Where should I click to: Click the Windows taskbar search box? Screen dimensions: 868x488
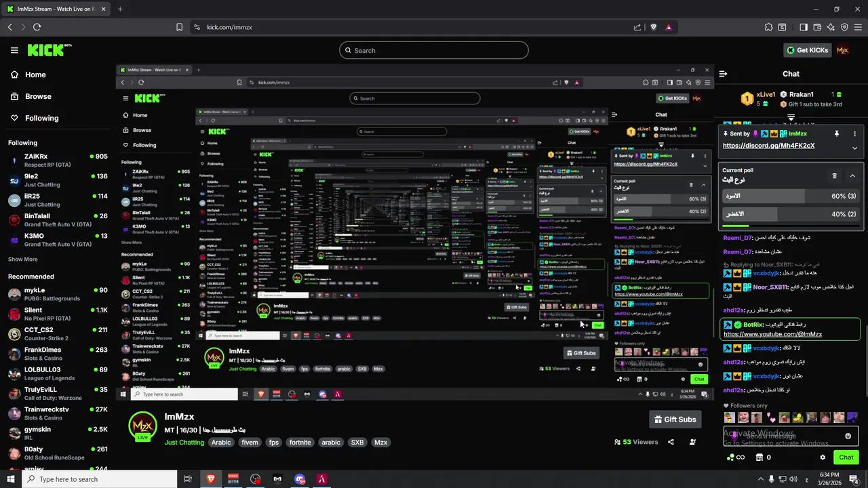point(100,479)
